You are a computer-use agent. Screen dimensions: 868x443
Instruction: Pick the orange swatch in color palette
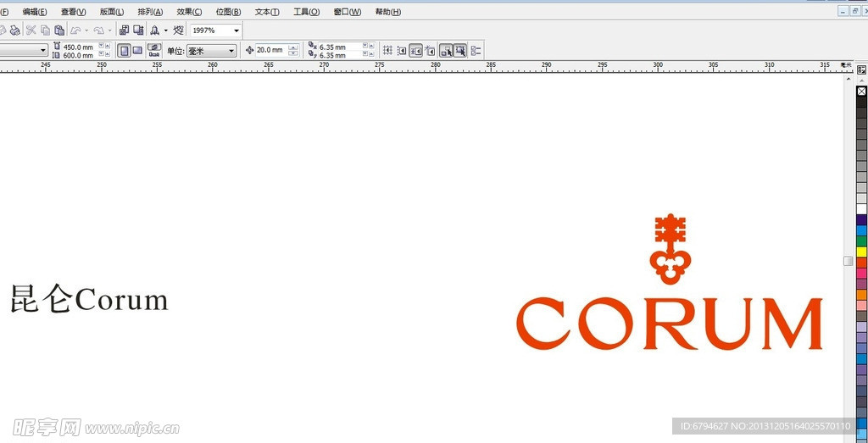[x=861, y=295]
